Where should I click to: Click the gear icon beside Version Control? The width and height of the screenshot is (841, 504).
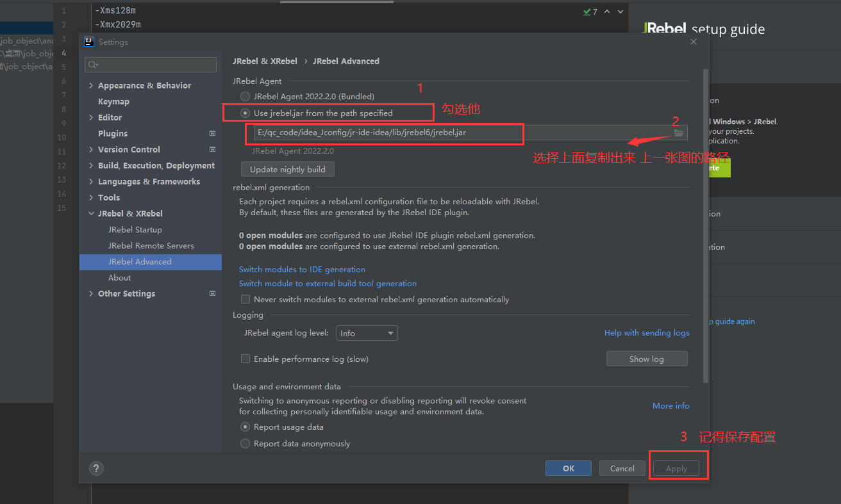tap(212, 149)
